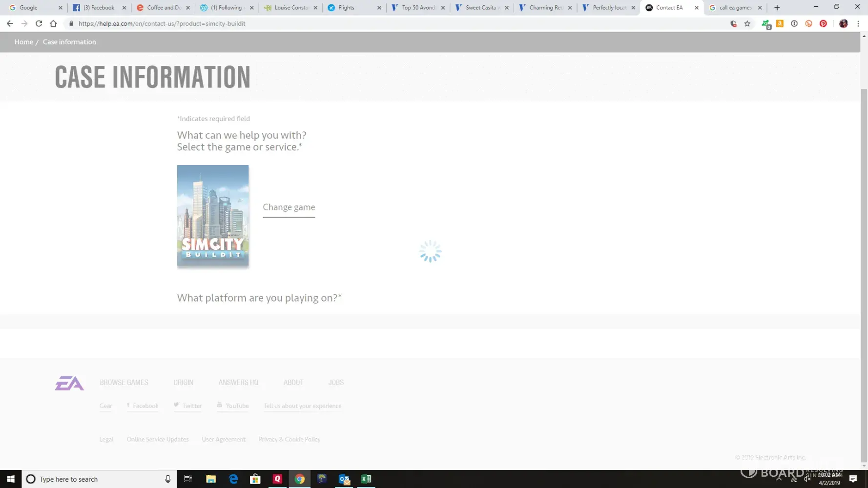
Task: Click the green extension icon with counter
Action: [x=766, y=24]
